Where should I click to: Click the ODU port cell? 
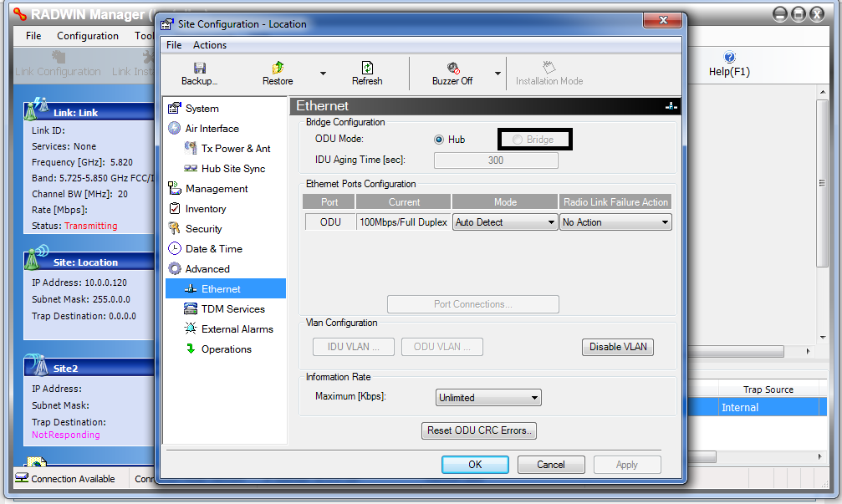[x=330, y=222]
